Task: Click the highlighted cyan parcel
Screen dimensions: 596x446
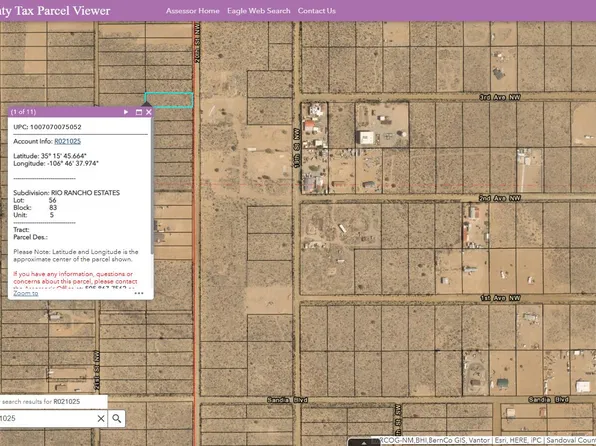Action: pyautogui.click(x=169, y=100)
